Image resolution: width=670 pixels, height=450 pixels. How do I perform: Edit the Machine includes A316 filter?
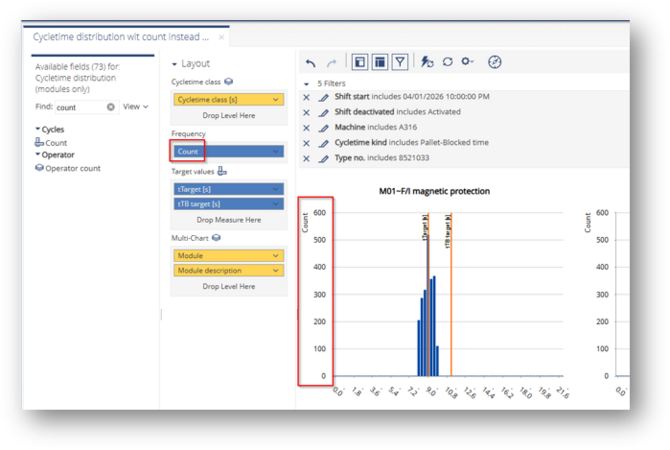[323, 128]
